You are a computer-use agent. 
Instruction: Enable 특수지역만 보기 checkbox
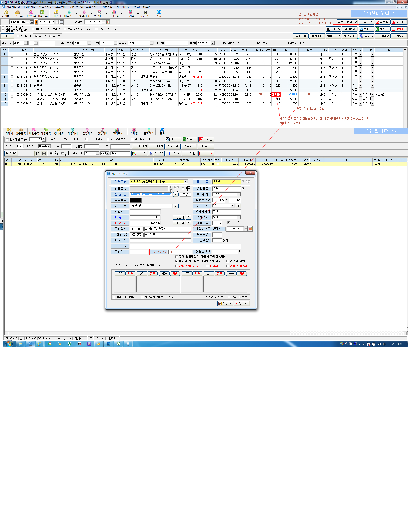click(3, 27)
